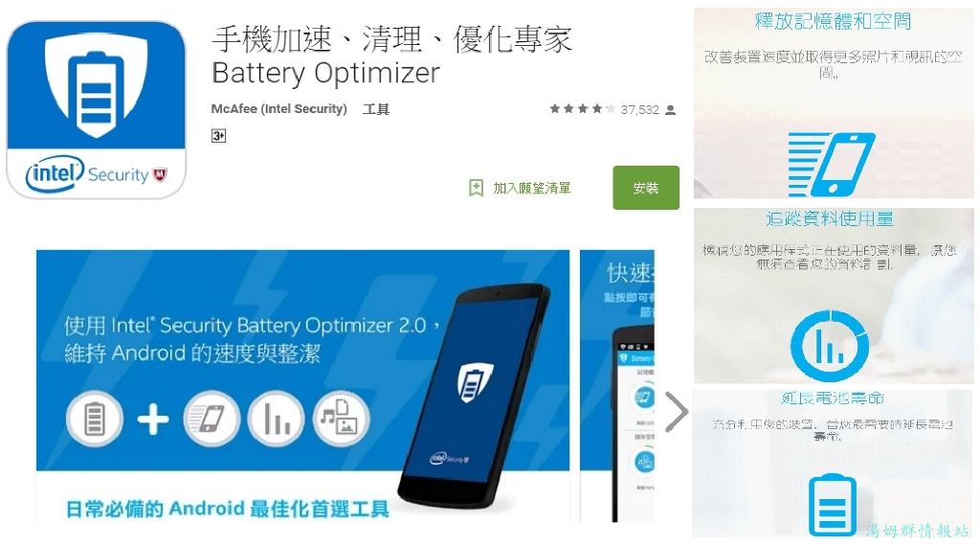The height and width of the screenshot is (546, 980).
Task: Add app via 加入願望清單 wishlist link
Action: [x=531, y=188]
